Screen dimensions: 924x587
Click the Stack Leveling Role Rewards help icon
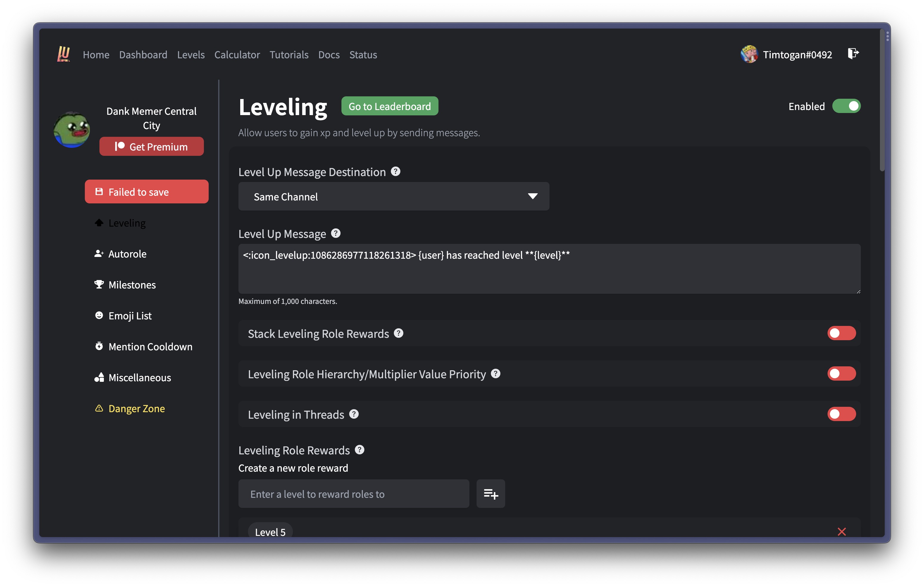[x=399, y=333]
